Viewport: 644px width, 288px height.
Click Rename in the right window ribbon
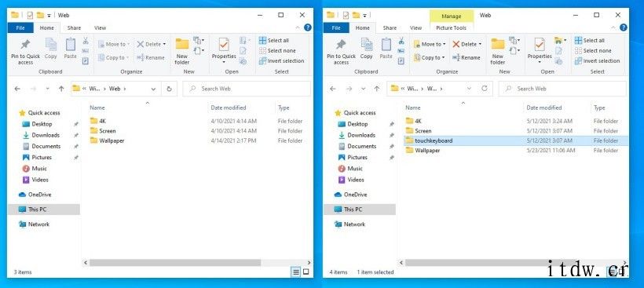point(467,57)
